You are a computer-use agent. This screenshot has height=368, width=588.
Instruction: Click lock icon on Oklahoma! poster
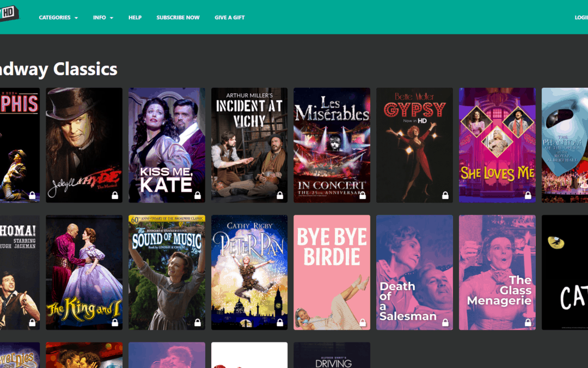point(32,323)
